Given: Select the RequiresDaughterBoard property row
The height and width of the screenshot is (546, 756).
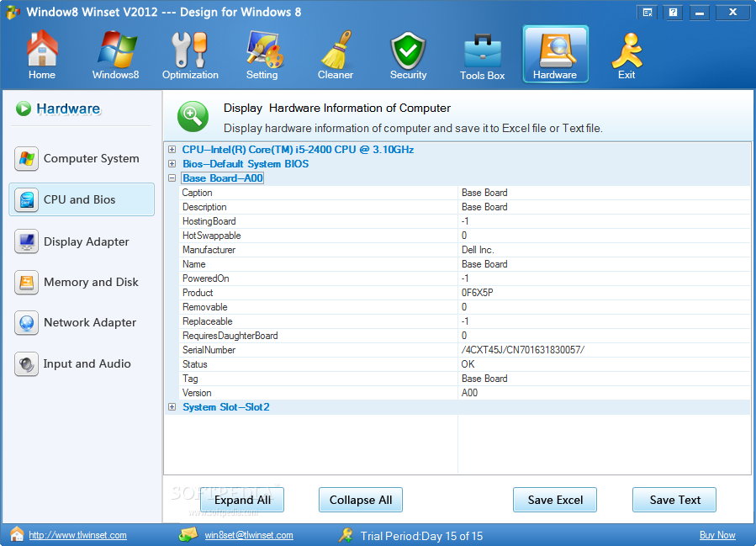Looking at the screenshot, I should point(465,336).
